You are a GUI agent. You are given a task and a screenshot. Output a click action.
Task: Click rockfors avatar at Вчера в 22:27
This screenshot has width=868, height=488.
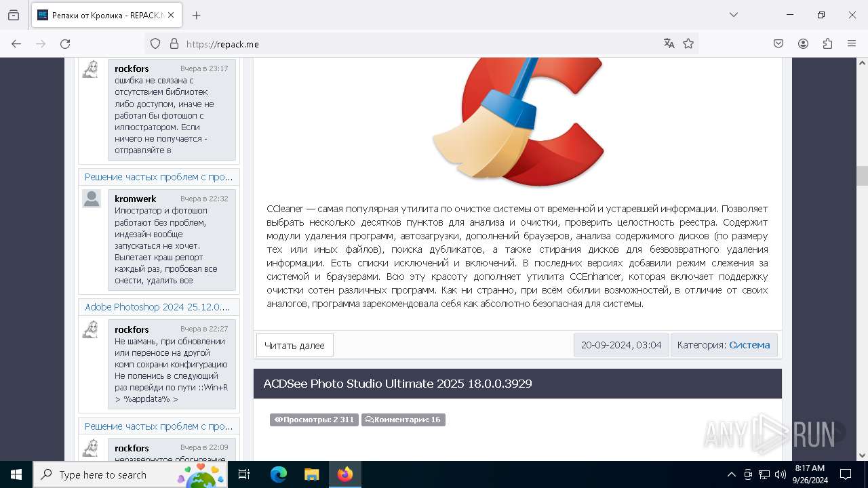tap(92, 329)
